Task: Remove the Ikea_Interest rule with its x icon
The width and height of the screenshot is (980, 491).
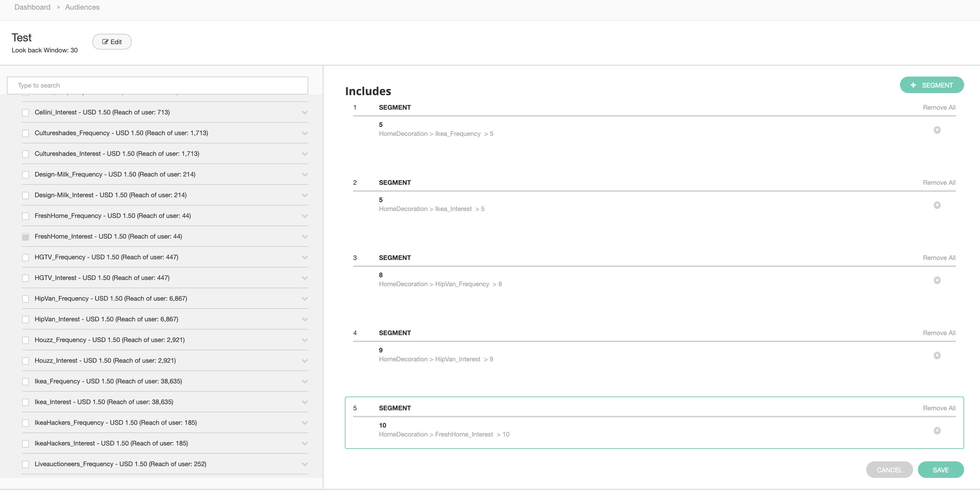Action: pyautogui.click(x=937, y=206)
